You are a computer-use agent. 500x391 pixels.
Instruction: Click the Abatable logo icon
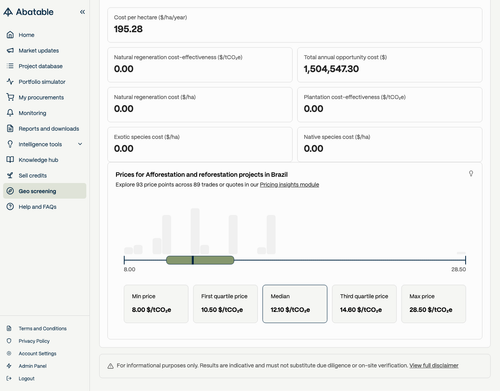coord(8,12)
